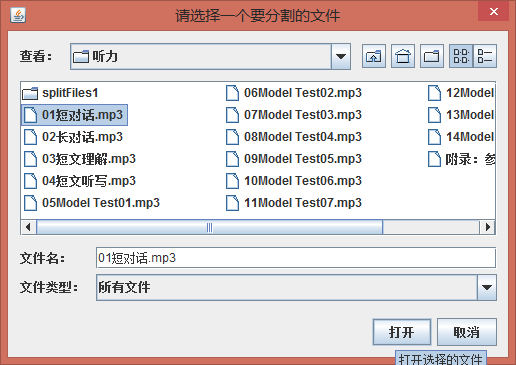The height and width of the screenshot is (365, 516).
Task: Click the horizontal scrollbar thumb
Action: [210, 227]
